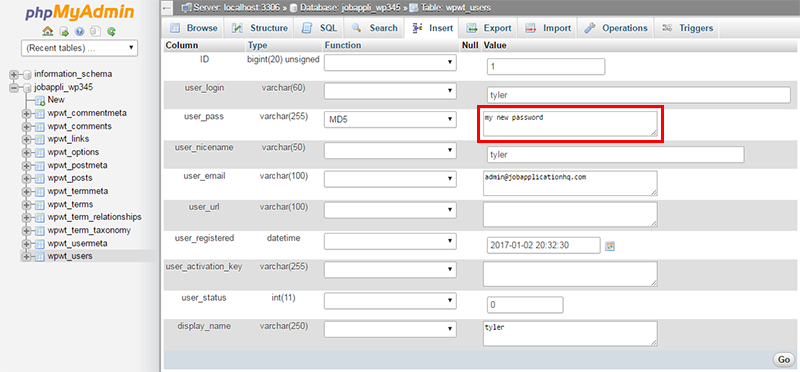Screen dimensions: 800x372
Task: Open the Function dropdown for user_email
Action: point(390,179)
